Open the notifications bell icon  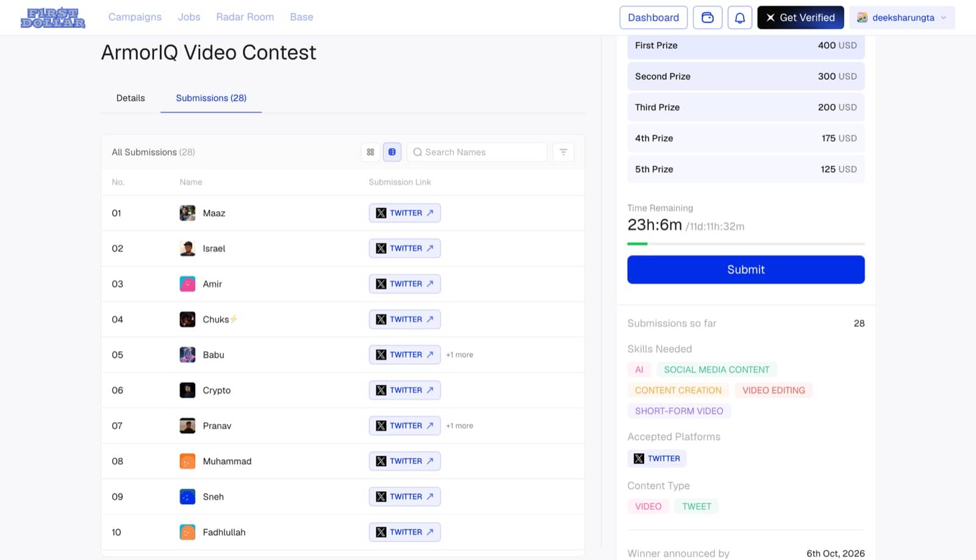pyautogui.click(x=740, y=18)
